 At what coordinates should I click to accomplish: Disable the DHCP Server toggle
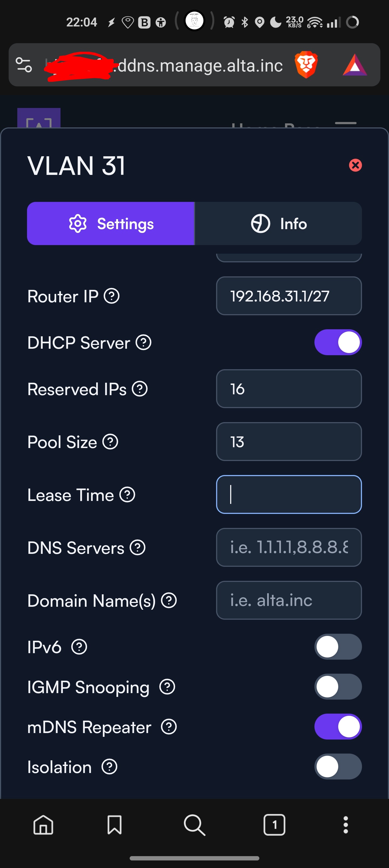click(x=338, y=342)
